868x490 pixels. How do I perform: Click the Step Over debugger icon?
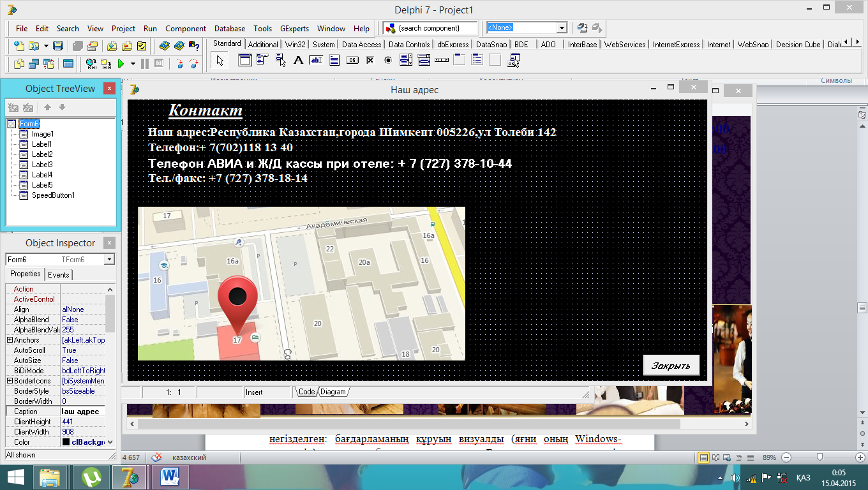click(193, 64)
